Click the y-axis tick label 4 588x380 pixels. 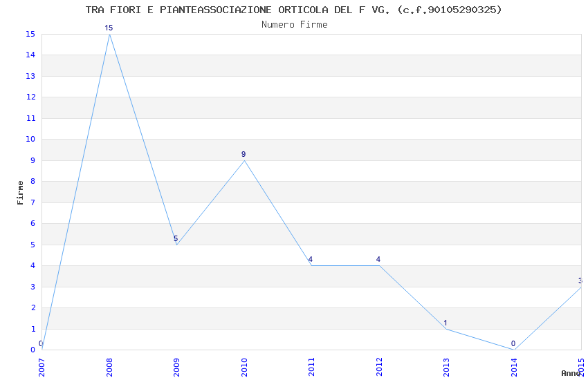point(33,265)
